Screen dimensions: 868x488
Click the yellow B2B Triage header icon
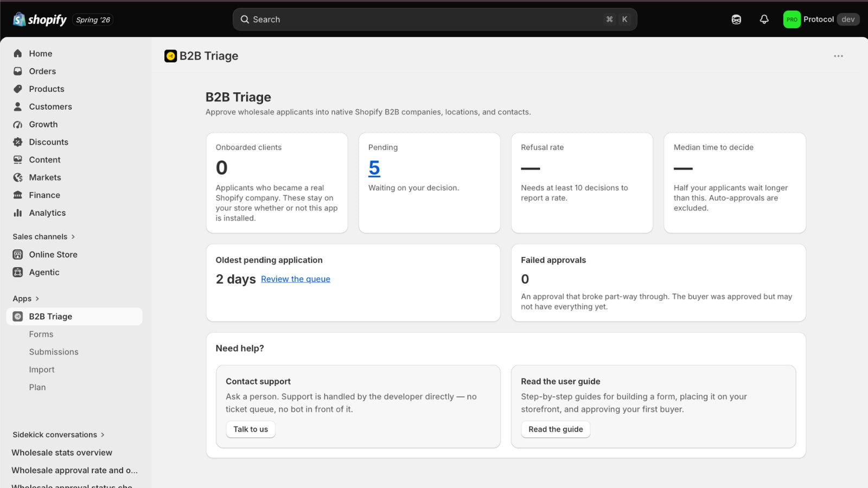171,56
